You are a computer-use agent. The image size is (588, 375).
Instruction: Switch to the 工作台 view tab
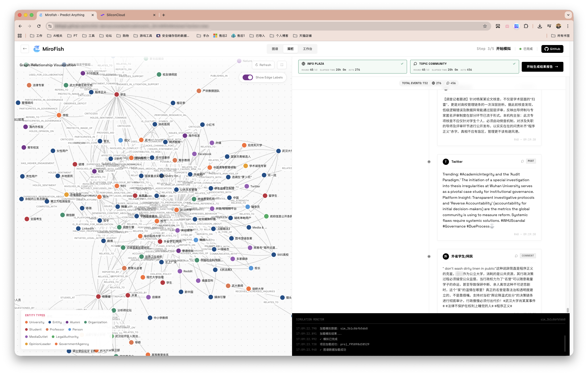pos(307,49)
